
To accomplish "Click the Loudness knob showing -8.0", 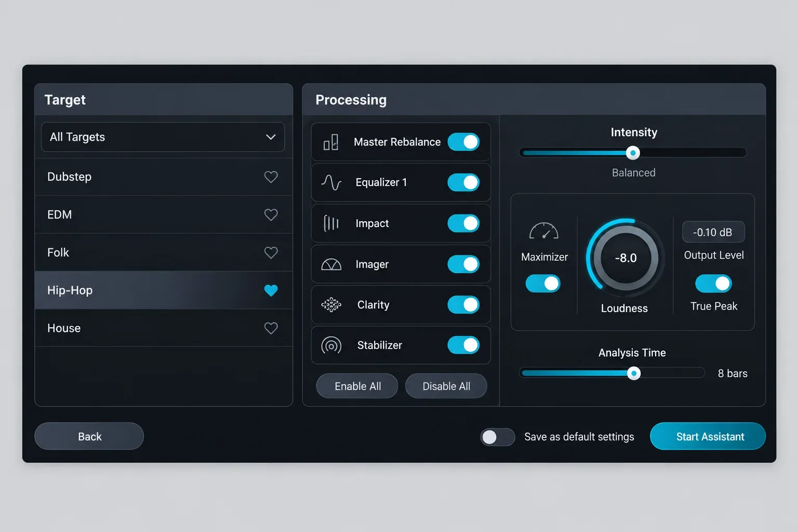I will pyautogui.click(x=626, y=258).
